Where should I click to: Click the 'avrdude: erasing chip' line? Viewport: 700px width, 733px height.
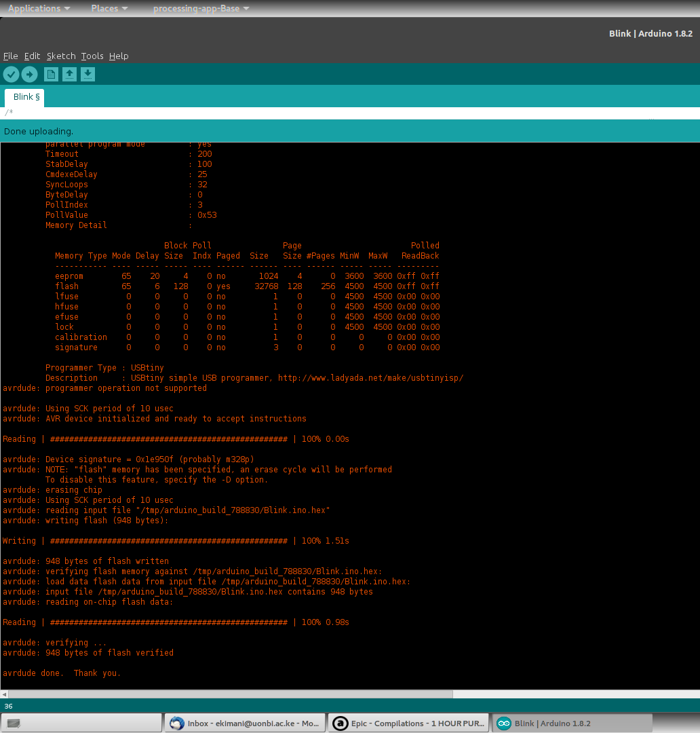click(x=52, y=490)
